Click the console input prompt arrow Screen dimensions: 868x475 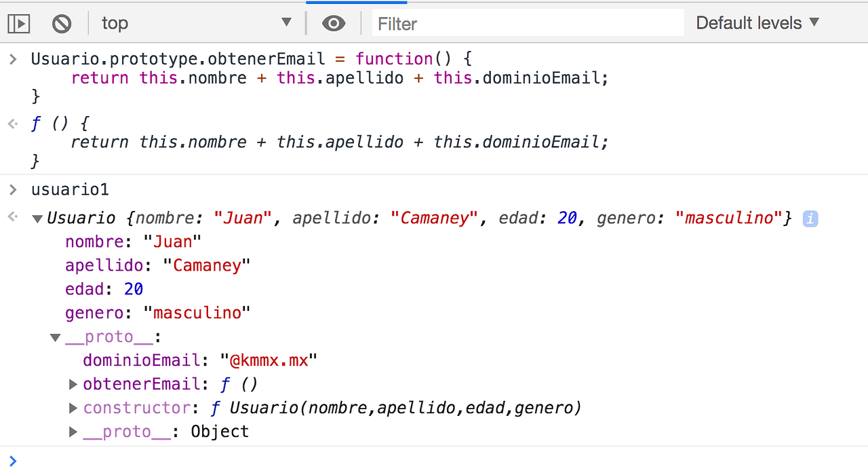coord(13,460)
